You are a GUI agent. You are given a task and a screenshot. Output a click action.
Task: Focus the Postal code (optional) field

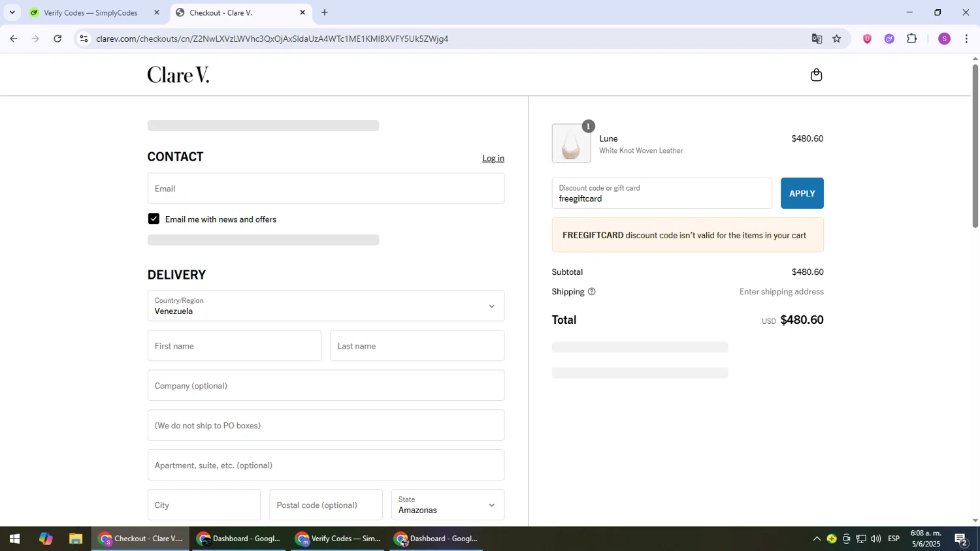tap(326, 505)
